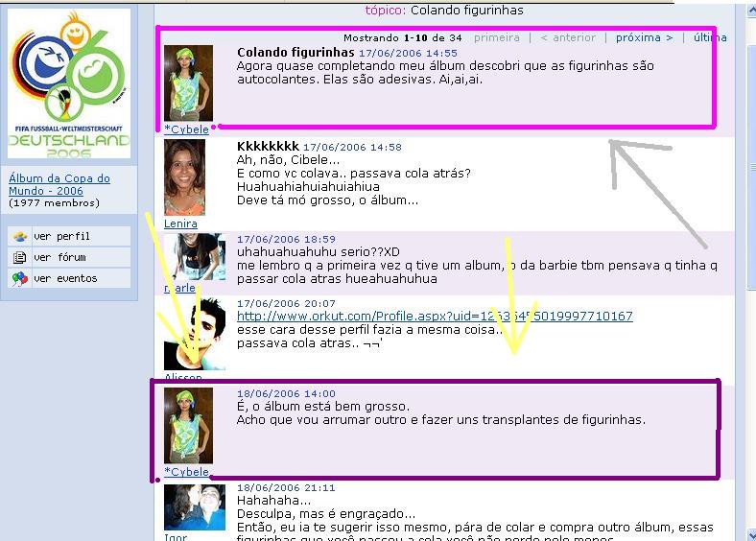Viewport: 756px width, 541px height.
Task: Click the timestamp '17/06/2006 18:59'
Action: click(286, 239)
